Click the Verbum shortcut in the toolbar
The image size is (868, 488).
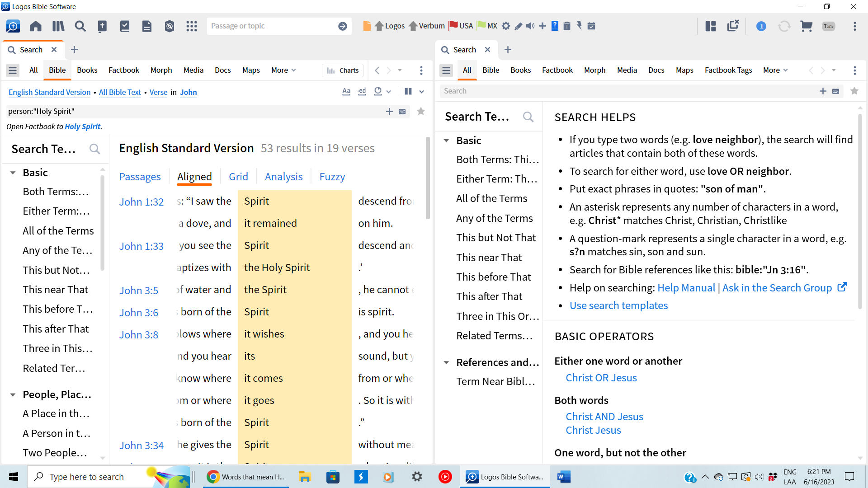click(427, 26)
